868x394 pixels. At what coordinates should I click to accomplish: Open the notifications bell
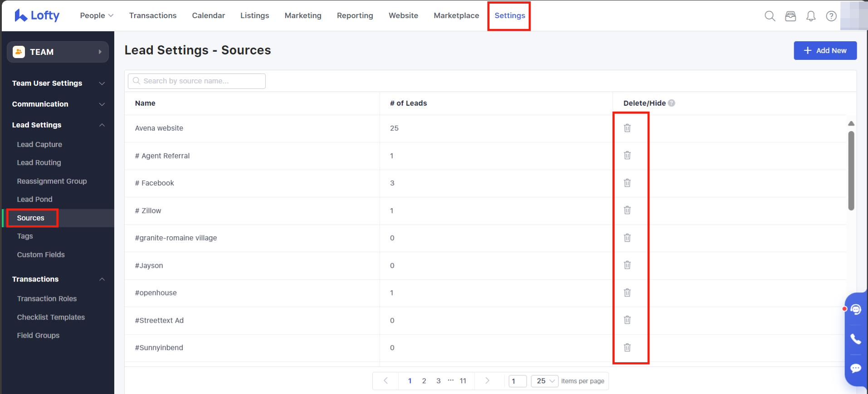point(811,16)
